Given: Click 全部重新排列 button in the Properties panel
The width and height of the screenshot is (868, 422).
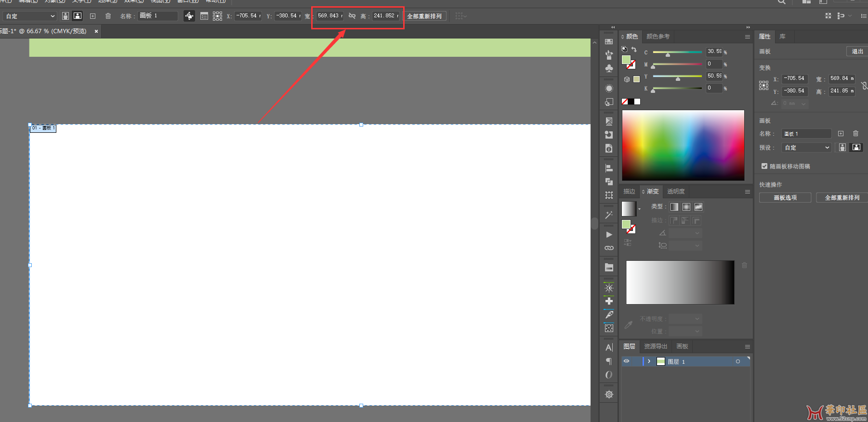Looking at the screenshot, I should click(842, 198).
